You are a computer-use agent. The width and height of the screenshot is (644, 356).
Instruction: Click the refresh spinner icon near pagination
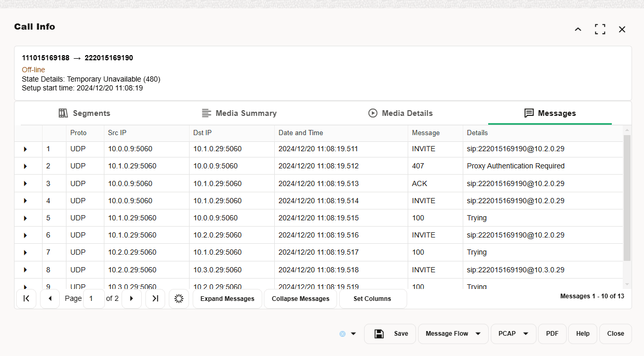179,298
